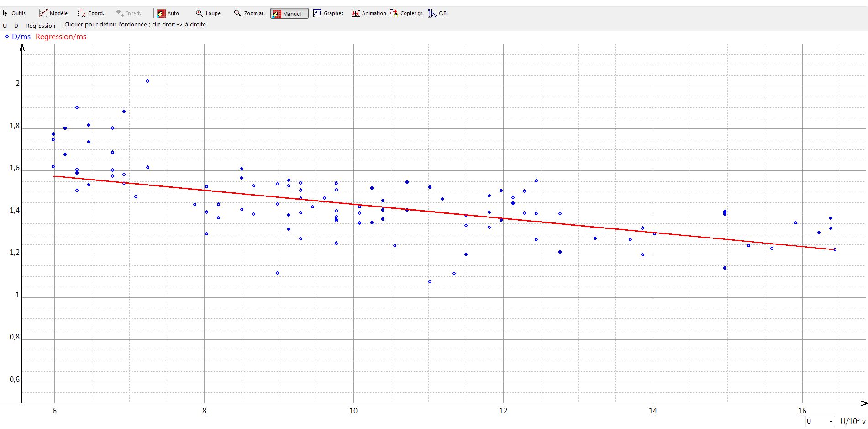Open the Outils cursor tool menu
This screenshot has width=868, height=429.
coord(14,13)
